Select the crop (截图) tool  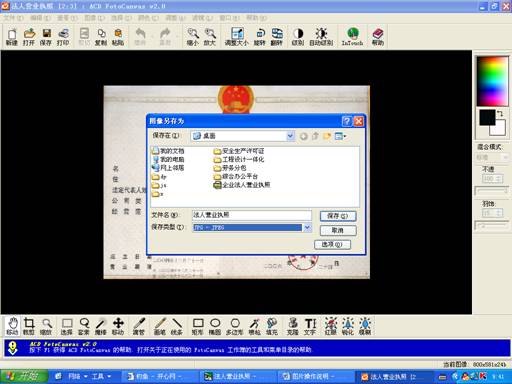(29, 327)
